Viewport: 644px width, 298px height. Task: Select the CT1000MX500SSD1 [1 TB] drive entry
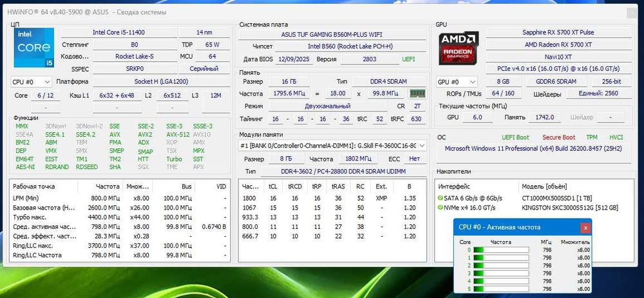click(557, 199)
